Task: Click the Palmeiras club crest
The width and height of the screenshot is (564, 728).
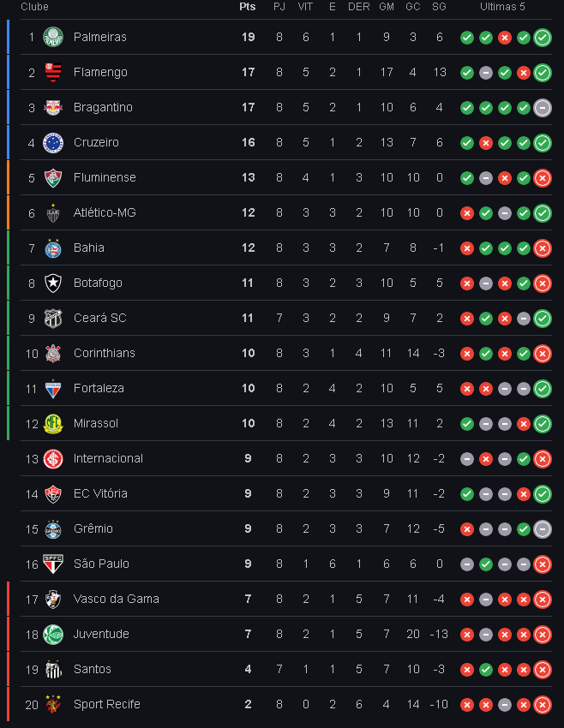Action: (x=53, y=37)
